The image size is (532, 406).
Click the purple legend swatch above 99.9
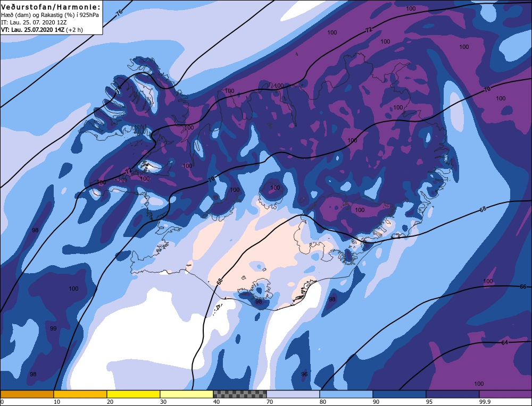coord(505,394)
